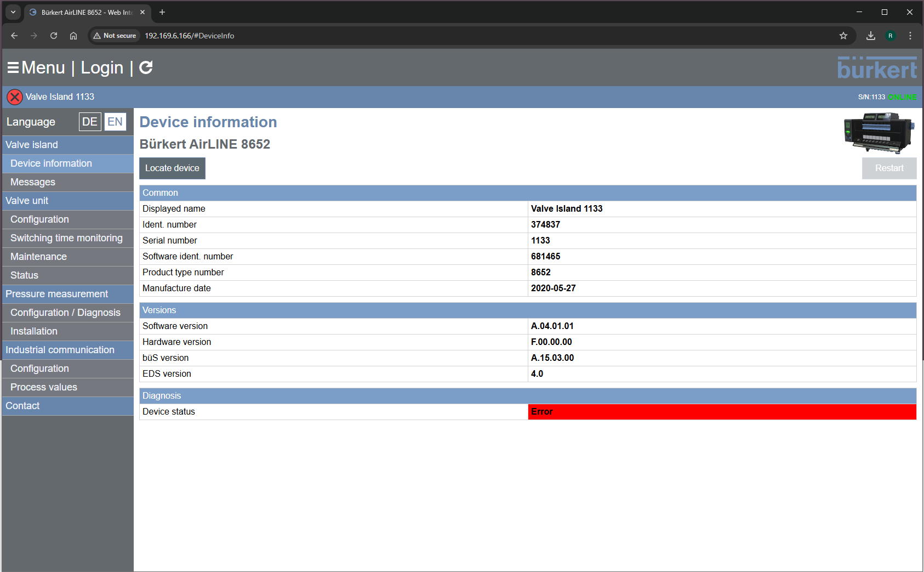Click Hardware version value F.00.00.00
This screenshot has width=924, height=572.
pyautogui.click(x=551, y=342)
